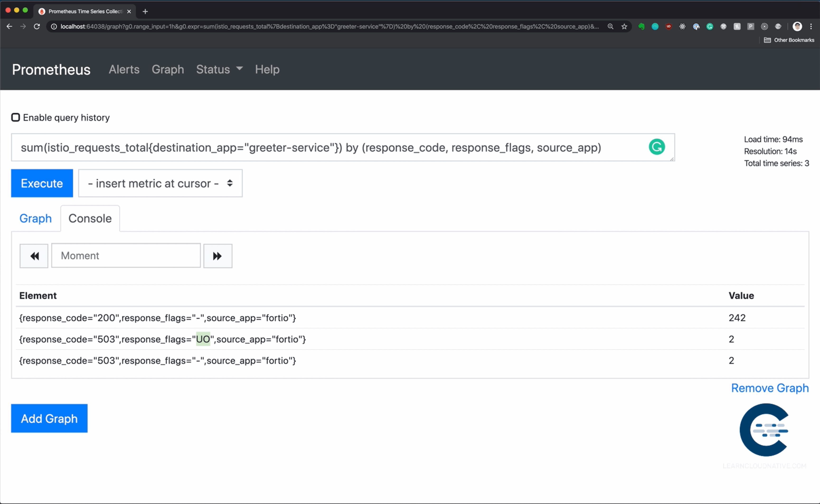Screen dimensions: 820x504
Task: Click the Prometheus brand link
Action: (x=51, y=70)
